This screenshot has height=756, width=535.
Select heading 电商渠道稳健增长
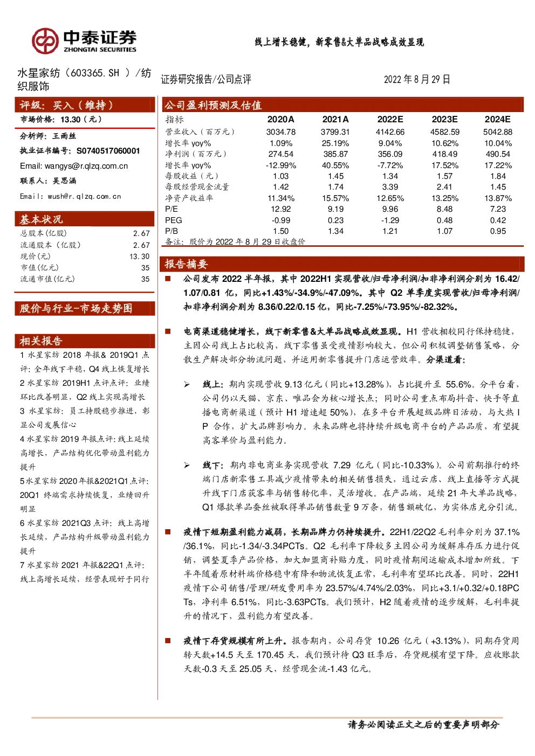tap(219, 331)
